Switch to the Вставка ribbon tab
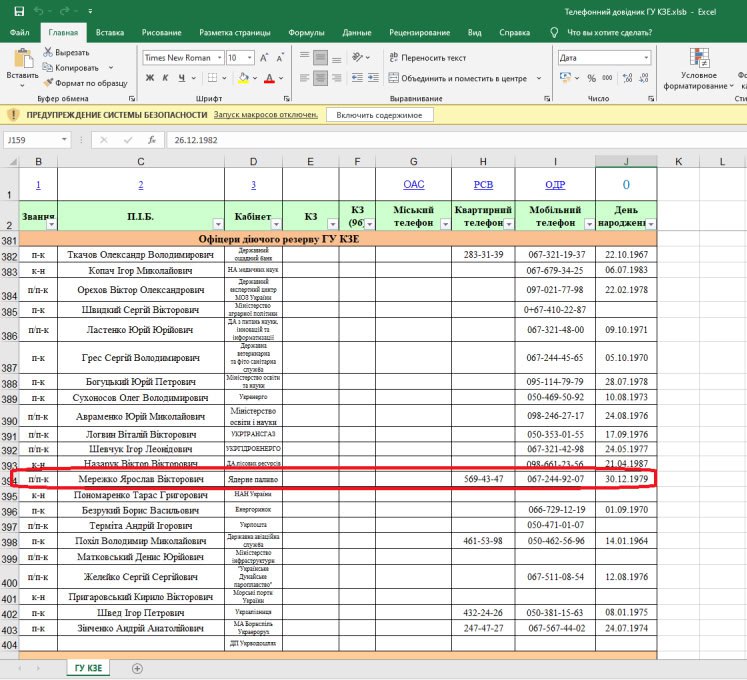This screenshot has width=747, height=680. [110, 32]
